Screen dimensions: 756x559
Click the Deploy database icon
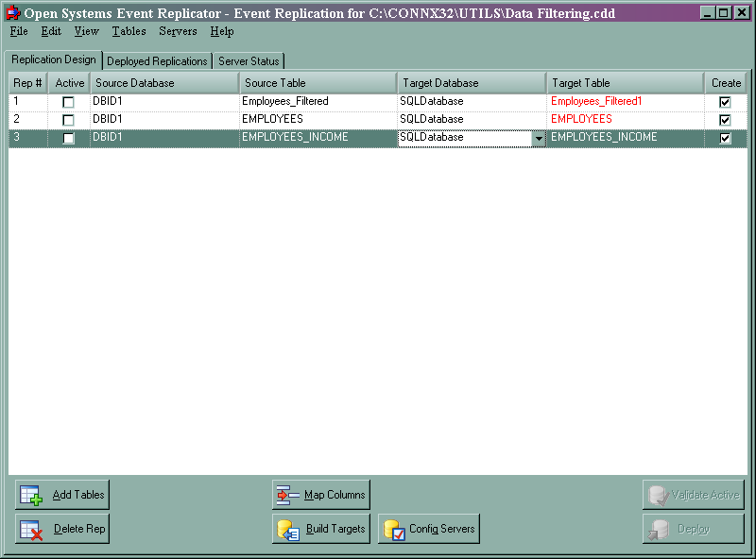pyautogui.click(x=656, y=529)
